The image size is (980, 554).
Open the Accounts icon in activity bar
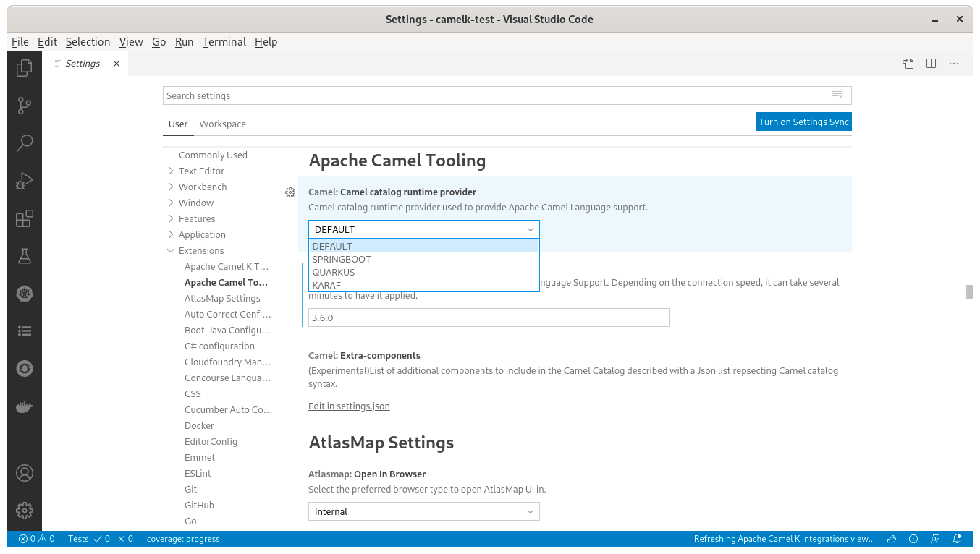(x=25, y=473)
